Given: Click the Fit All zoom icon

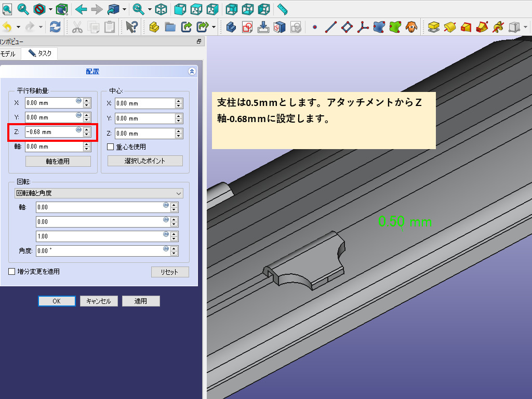Looking at the screenshot, I should pyautogui.click(x=7, y=9).
